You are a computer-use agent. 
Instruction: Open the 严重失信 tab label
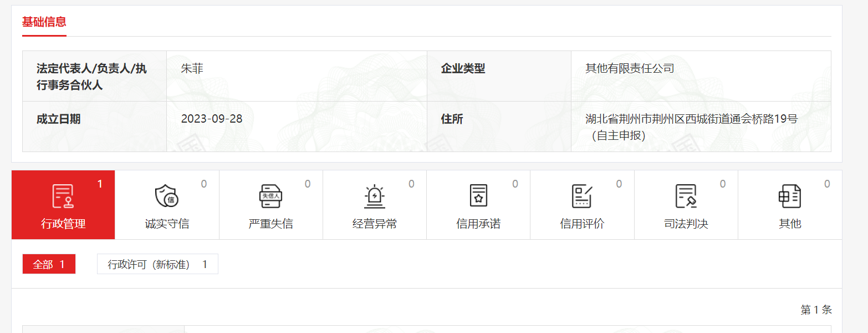pos(270,224)
